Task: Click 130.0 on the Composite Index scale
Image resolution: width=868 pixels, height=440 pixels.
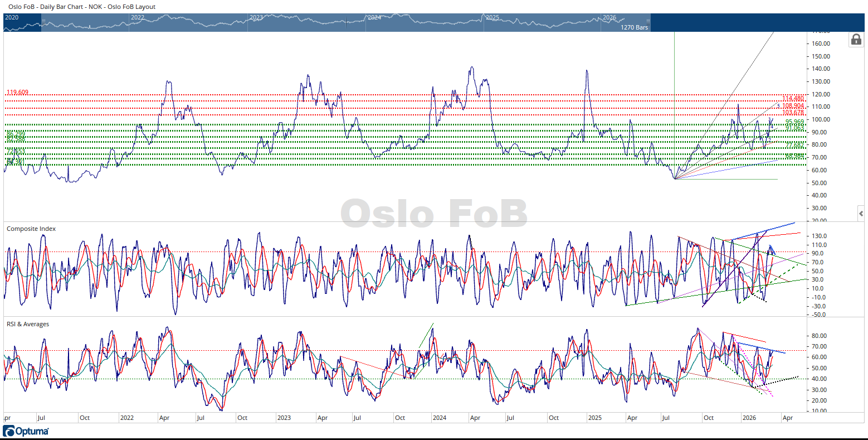Action: 820,236
